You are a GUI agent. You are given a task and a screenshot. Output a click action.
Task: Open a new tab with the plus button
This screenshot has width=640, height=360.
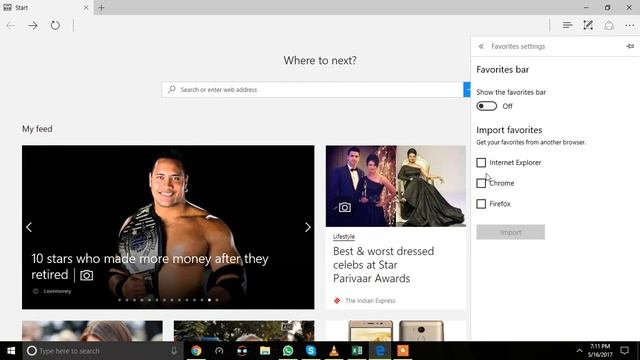pos(101,7)
